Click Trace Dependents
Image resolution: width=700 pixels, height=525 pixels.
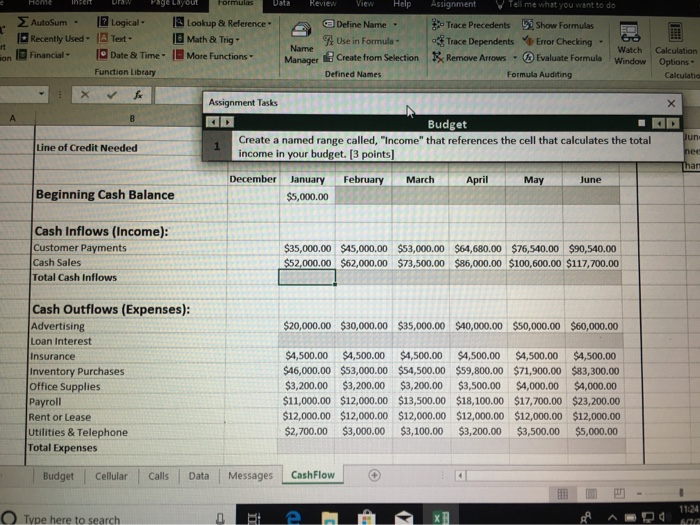click(473, 42)
